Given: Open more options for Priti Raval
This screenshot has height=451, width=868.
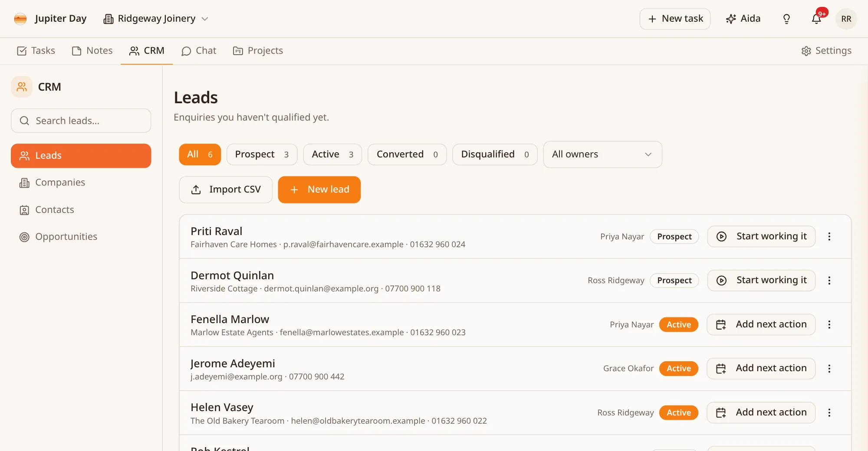Looking at the screenshot, I should pyautogui.click(x=829, y=236).
